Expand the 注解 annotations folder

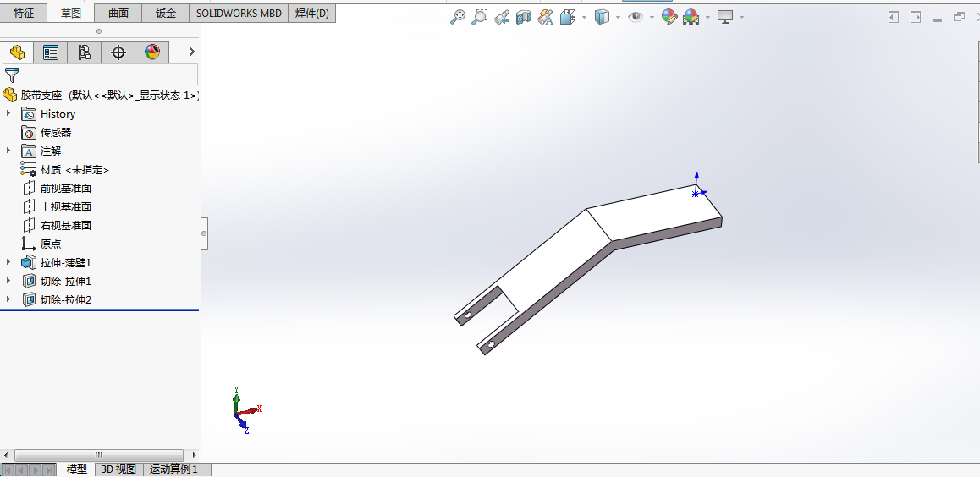point(8,151)
